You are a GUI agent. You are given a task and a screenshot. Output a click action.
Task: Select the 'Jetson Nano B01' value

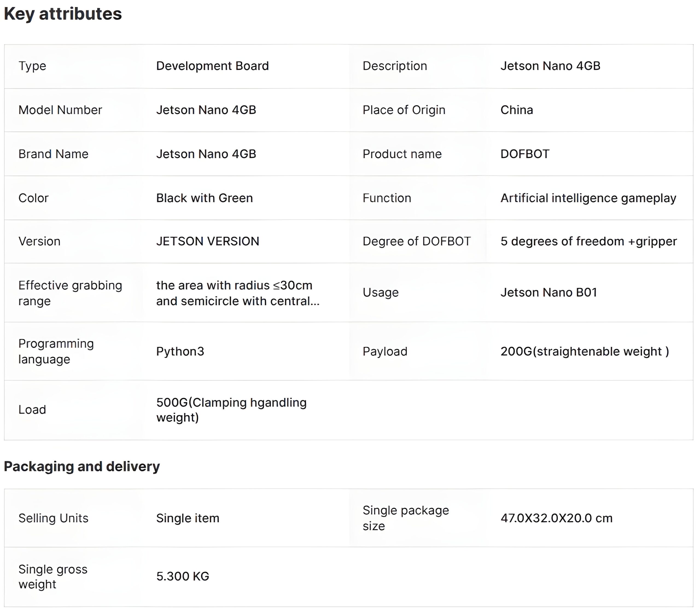click(549, 292)
